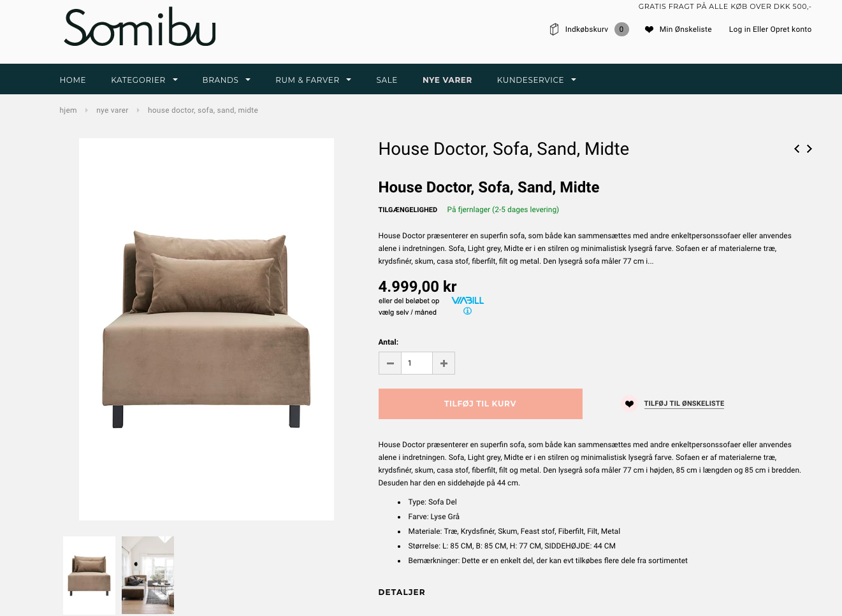The height and width of the screenshot is (616, 842).
Task: Click the pink heart wishlist icon
Action: coord(629,403)
